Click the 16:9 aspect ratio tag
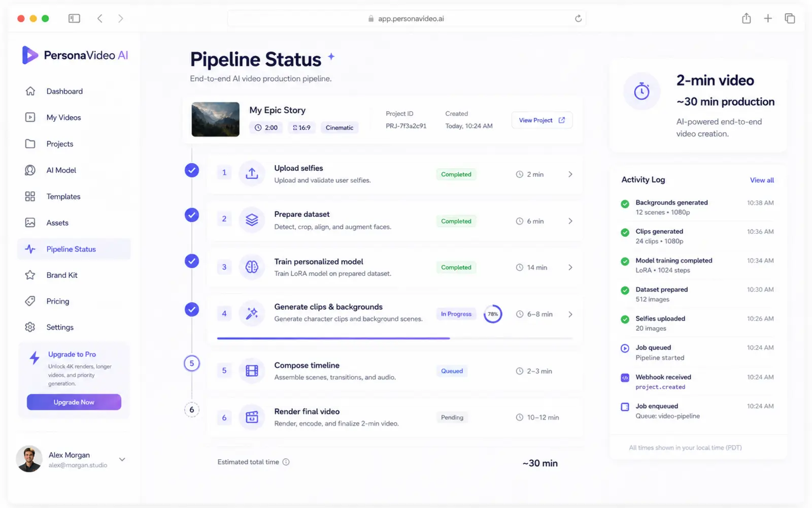This screenshot has width=812, height=508. point(301,128)
